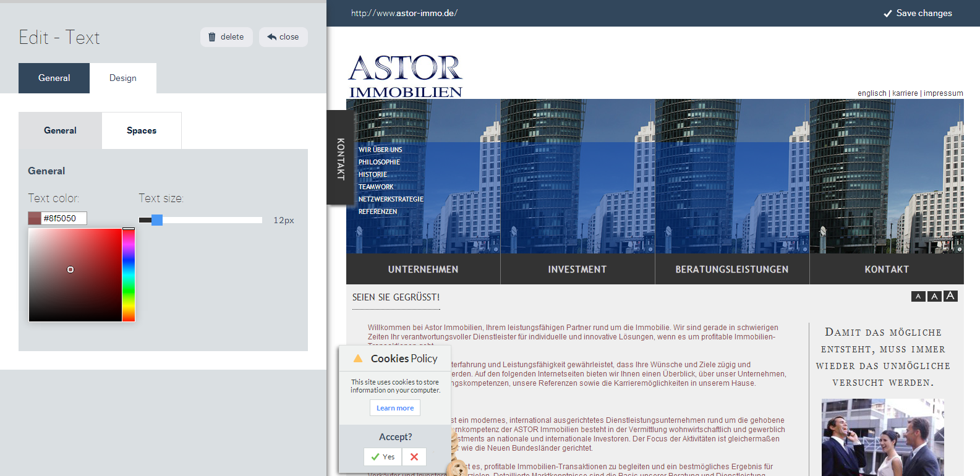
Task: Switch to the Design tab
Action: pos(123,78)
